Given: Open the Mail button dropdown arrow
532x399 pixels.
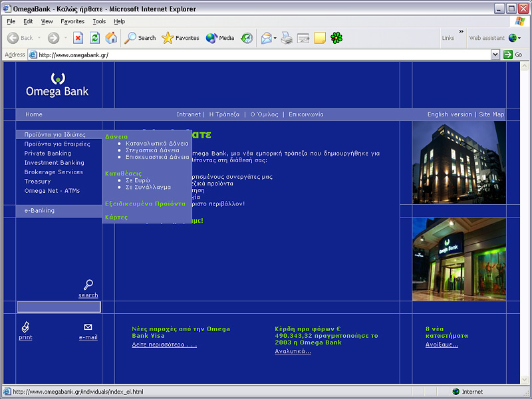Looking at the screenshot, I should 275,38.
